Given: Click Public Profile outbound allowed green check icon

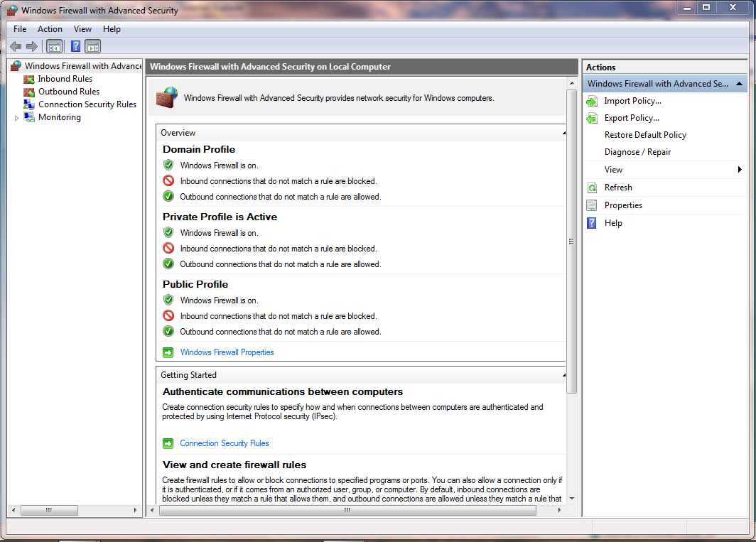Looking at the screenshot, I should (x=168, y=331).
